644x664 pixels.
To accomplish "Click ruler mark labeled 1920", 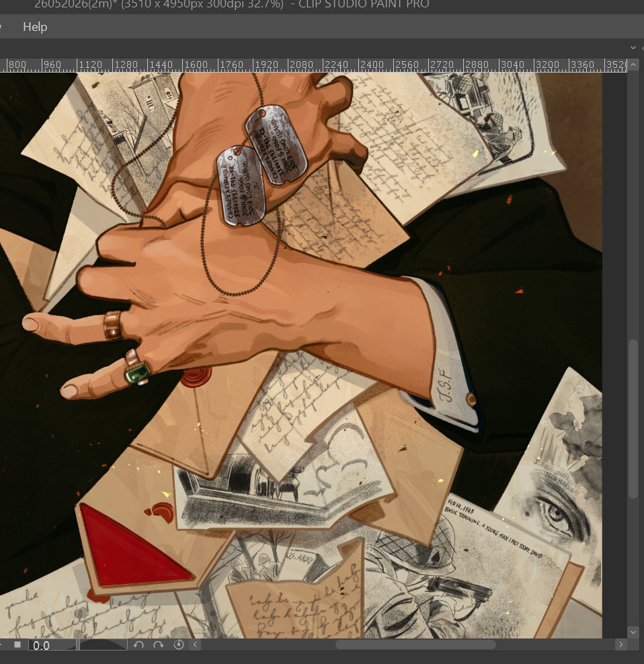I will point(266,65).
